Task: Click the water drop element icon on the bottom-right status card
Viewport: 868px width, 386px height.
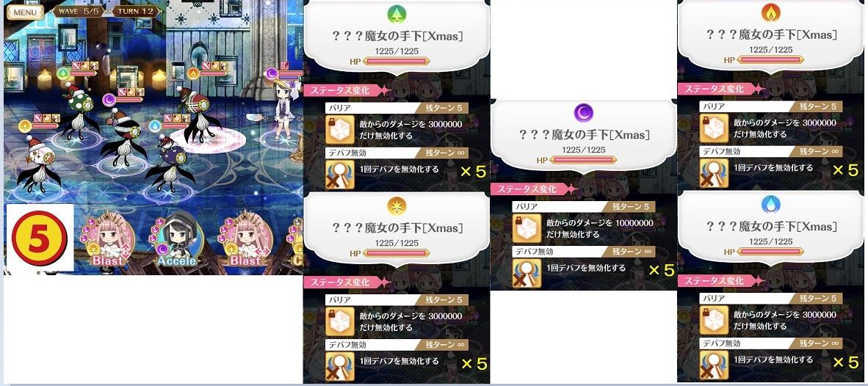Action: (770, 205)
